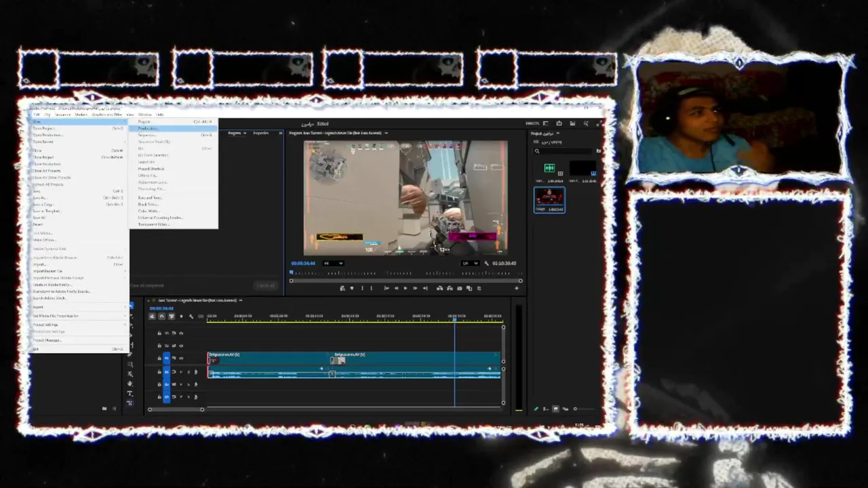Open the Program monitor Button Editor plus
Screen dimensions: 868x488
pyautogui.click(x=517, y=288)
